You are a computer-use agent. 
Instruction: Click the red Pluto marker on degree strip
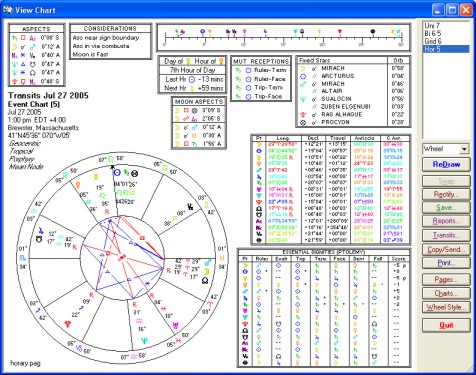340,32
